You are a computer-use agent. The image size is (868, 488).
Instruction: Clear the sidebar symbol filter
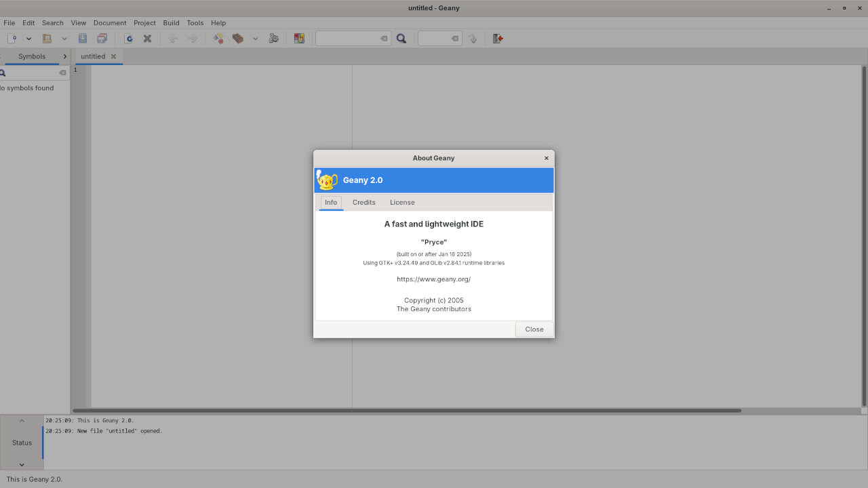click(62, 73)
